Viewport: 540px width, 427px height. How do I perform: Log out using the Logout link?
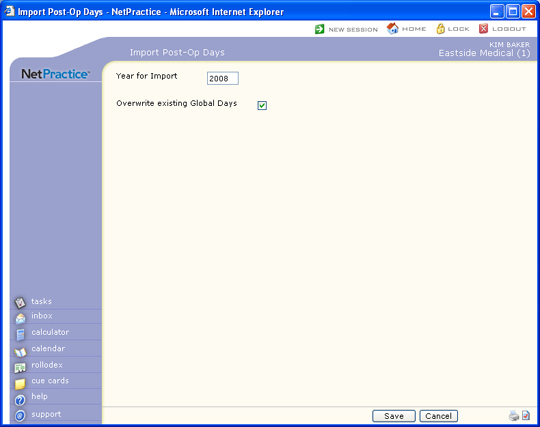click(502, 29)
